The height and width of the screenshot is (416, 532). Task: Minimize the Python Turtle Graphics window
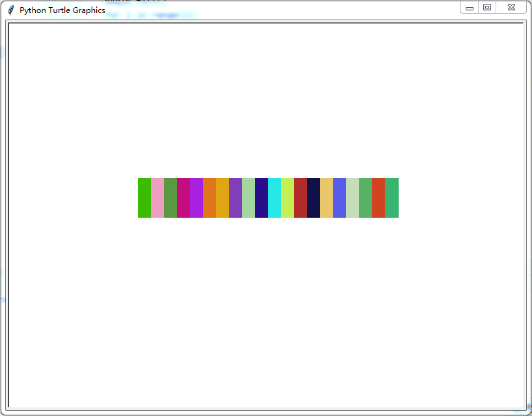(x=469, y=7)
